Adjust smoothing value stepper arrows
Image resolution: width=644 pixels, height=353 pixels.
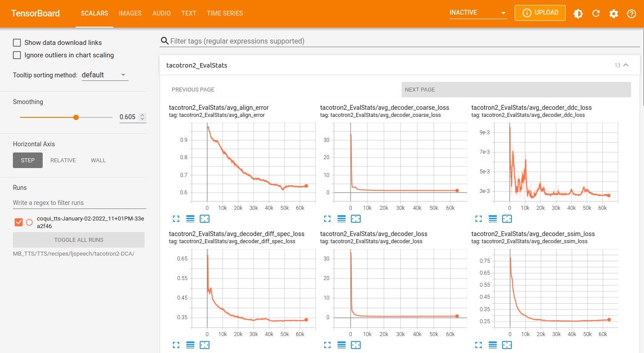coord(142,117)
